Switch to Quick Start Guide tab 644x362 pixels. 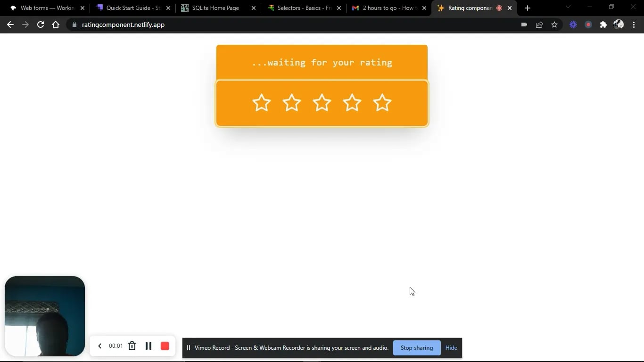pyautogui.click(x=133, y=8)
